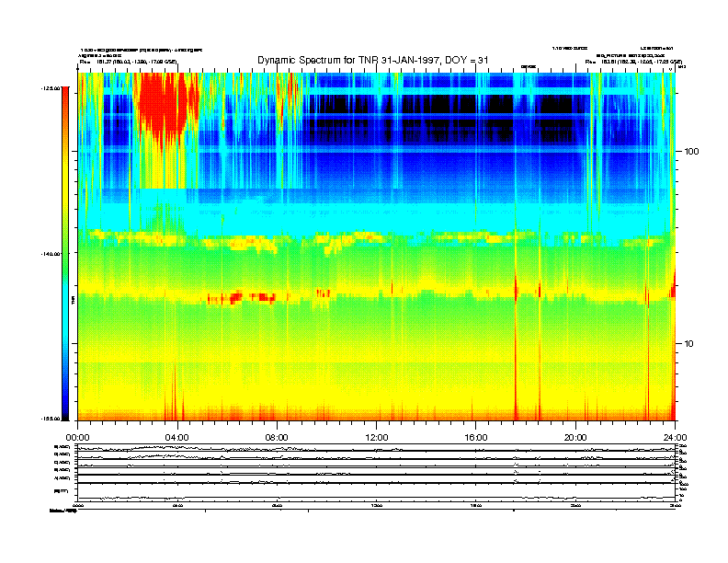The width and height of the screenshot is (728, 563).
Task: Click the -125.00 color bar label
Action: 51,88
